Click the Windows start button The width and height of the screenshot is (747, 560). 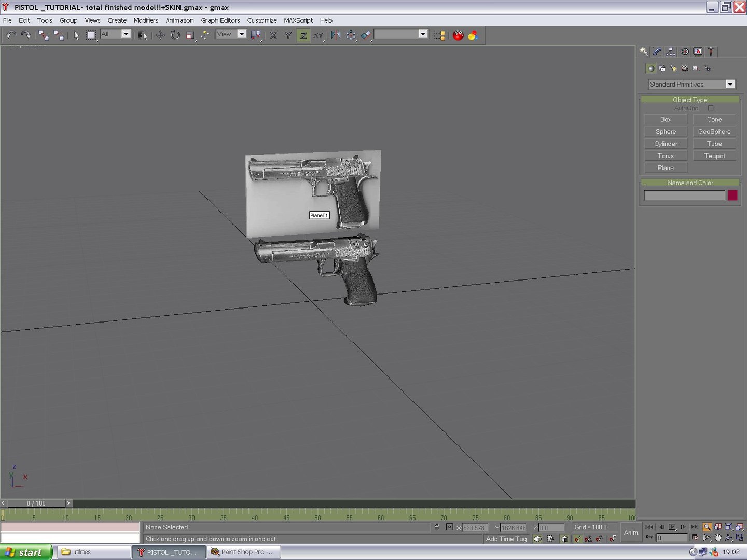pyautogui.click(x=26, y=552)
